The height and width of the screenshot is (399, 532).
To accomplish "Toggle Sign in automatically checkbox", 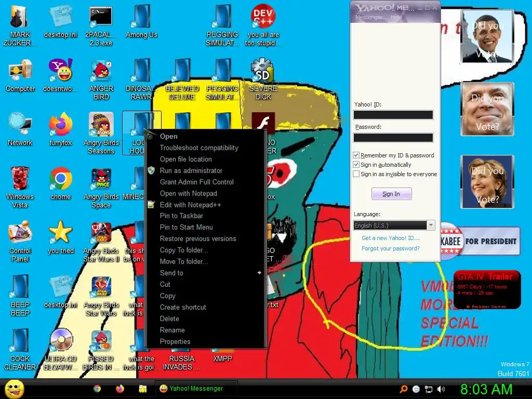I will 356,165.
